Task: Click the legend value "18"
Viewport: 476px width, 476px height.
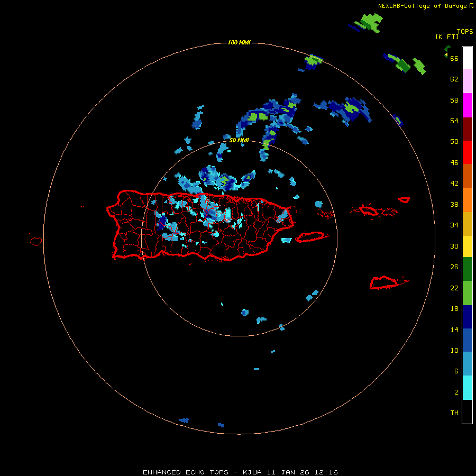Action: pos(454,309)
